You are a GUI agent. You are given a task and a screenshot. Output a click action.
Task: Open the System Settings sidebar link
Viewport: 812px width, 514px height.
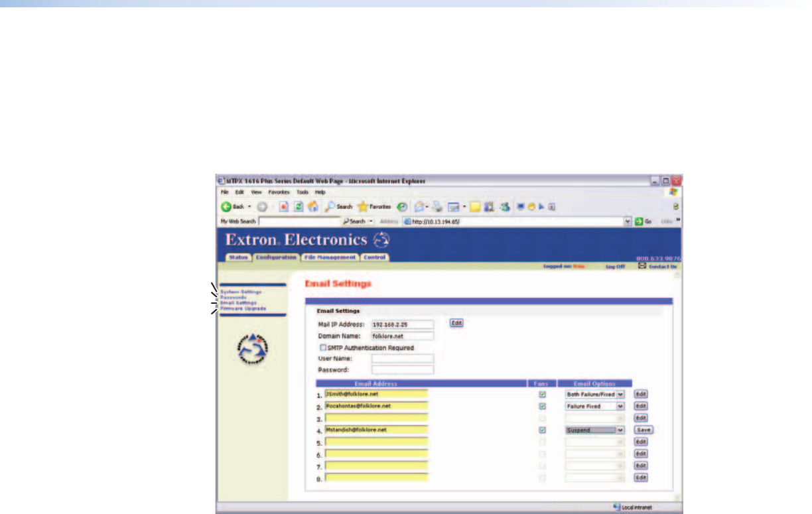[x=241, y=292]
